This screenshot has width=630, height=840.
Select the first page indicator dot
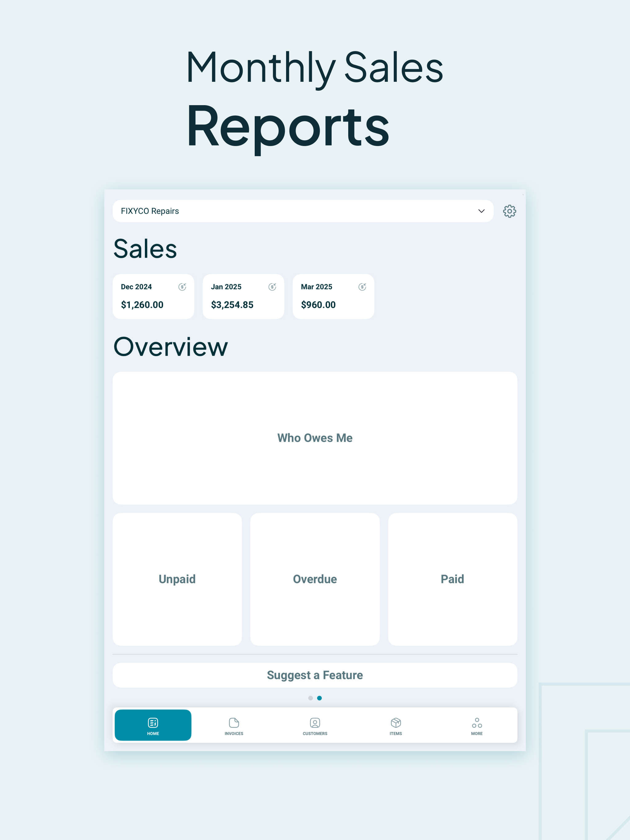(310, 698)
